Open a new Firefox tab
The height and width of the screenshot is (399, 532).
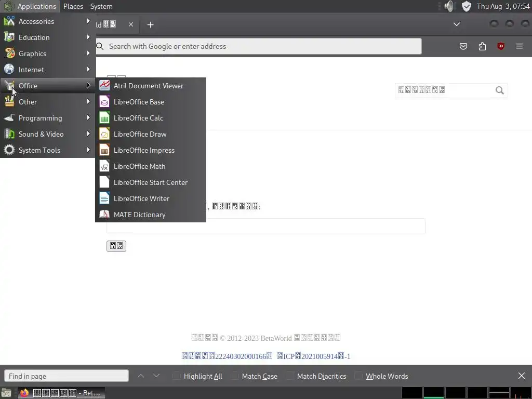pos(150,25)
